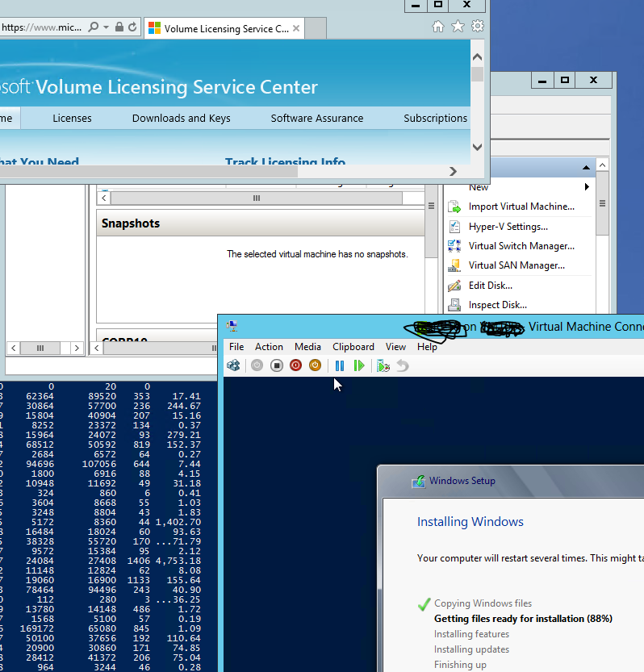Open Media menu in VM Connection
Viewport: 644px width, 672px height.
coord(307,347)
